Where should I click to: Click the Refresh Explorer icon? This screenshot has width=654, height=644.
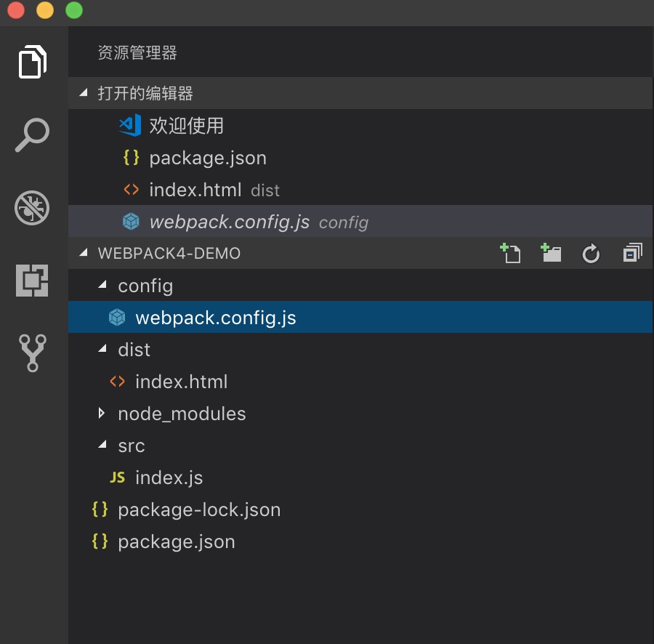[591, 253]
